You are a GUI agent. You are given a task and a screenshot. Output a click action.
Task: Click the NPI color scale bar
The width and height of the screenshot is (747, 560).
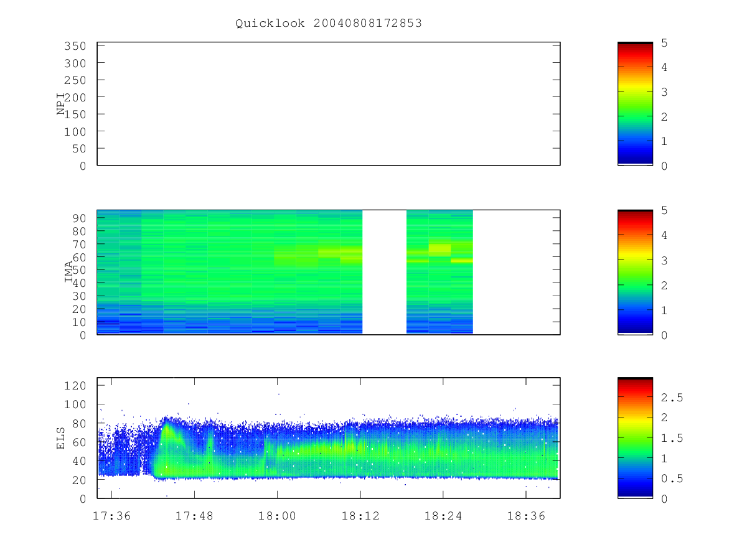tap(635, 104)
